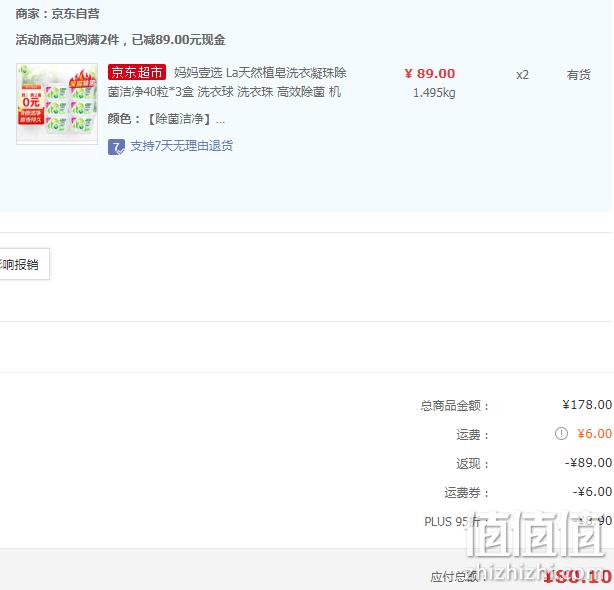This screenshot has height=590, width=614.
Task: Click the total goods amount ¥178.00
Action: (x=587, y=404)
